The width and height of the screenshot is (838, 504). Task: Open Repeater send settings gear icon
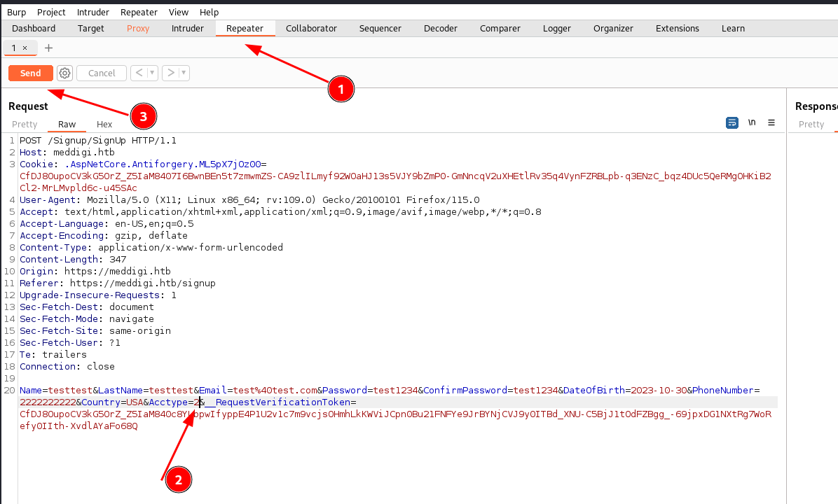65,73
